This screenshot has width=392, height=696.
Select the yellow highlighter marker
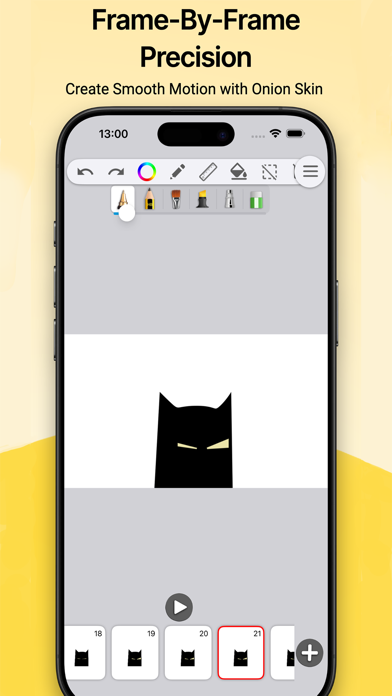point(203,199)
